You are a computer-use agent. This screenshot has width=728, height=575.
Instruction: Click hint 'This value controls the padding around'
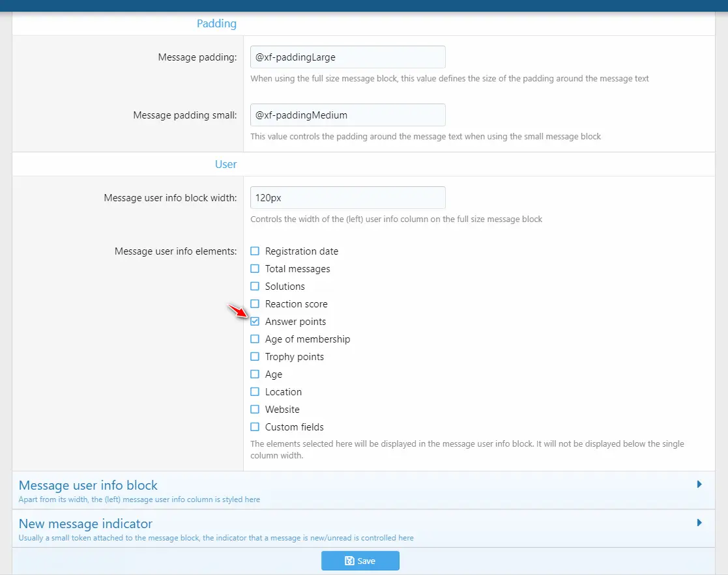tap(426, 137)
